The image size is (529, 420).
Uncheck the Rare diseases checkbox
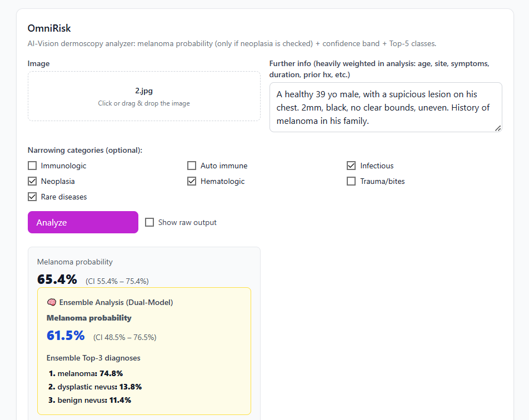[x=32, y=196]
